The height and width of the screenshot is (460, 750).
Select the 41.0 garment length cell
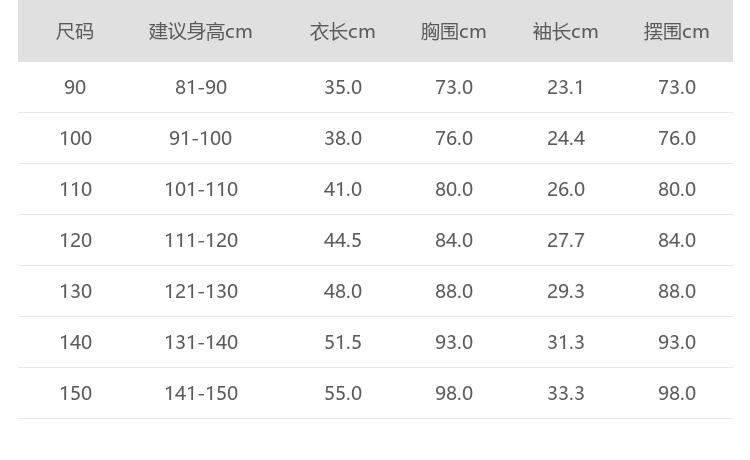(x=343, y=190)
